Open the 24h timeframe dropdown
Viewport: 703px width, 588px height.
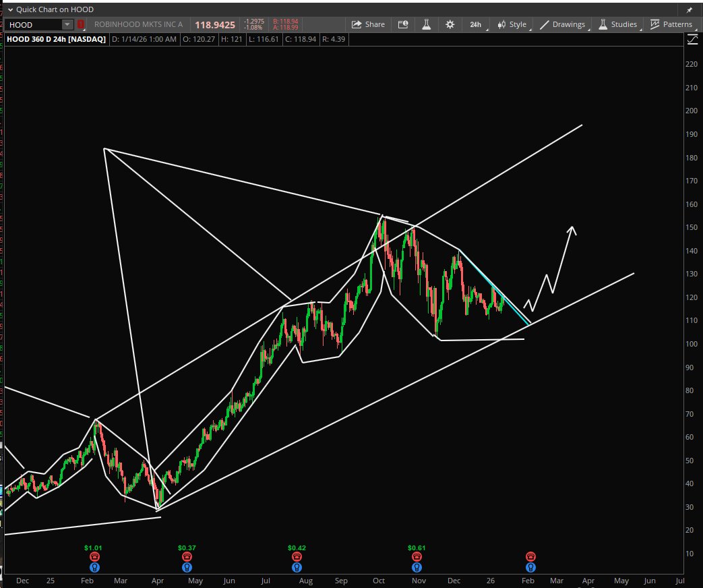pyautogui.click(x=475, y=24)
